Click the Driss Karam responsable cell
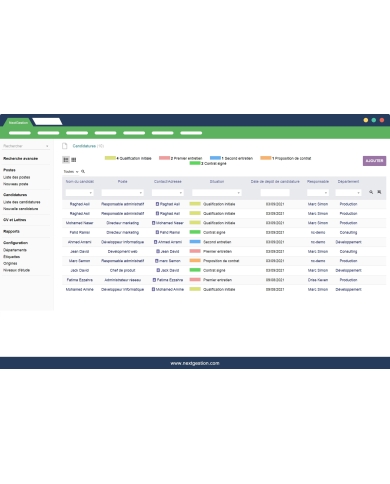Screen dimensions: 390x484 318,280
